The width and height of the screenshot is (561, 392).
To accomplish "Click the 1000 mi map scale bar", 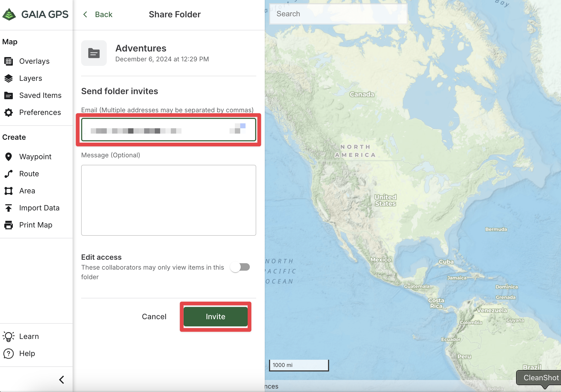I will 299,365.
